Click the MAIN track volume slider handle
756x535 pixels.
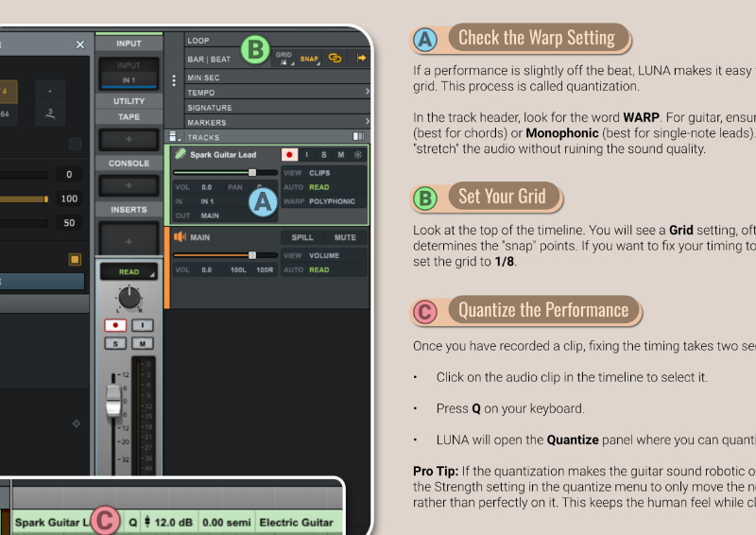click(x=252, y=255)
